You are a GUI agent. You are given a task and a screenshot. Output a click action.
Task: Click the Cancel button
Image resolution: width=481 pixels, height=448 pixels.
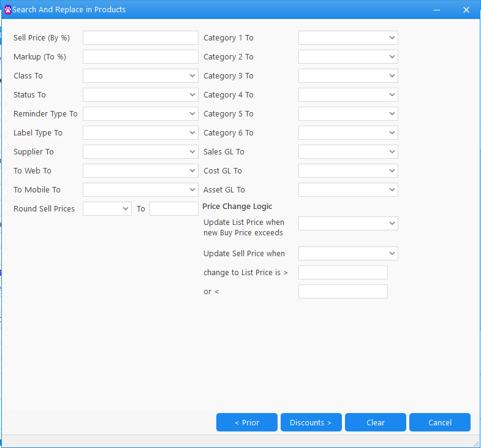coord(439,422)
